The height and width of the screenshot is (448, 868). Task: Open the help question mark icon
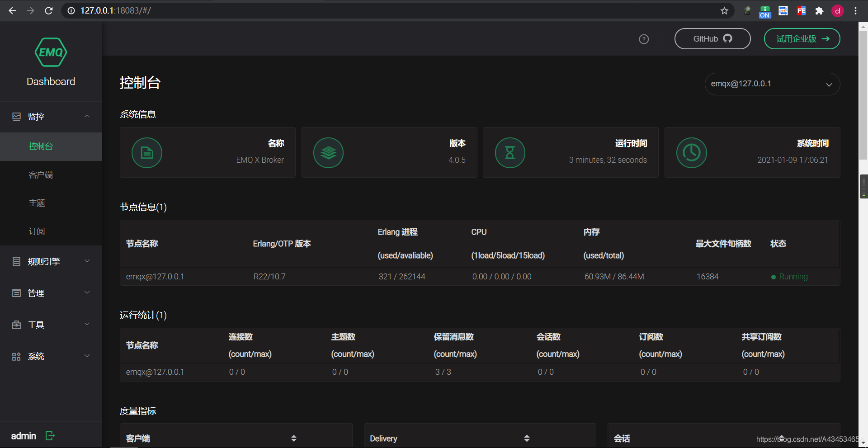[644, 39]
